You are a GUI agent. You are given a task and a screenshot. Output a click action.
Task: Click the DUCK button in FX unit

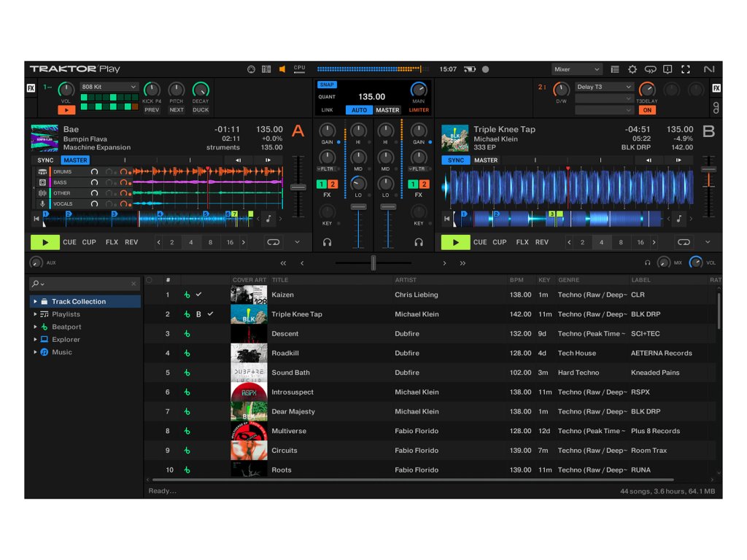[201, 110]
